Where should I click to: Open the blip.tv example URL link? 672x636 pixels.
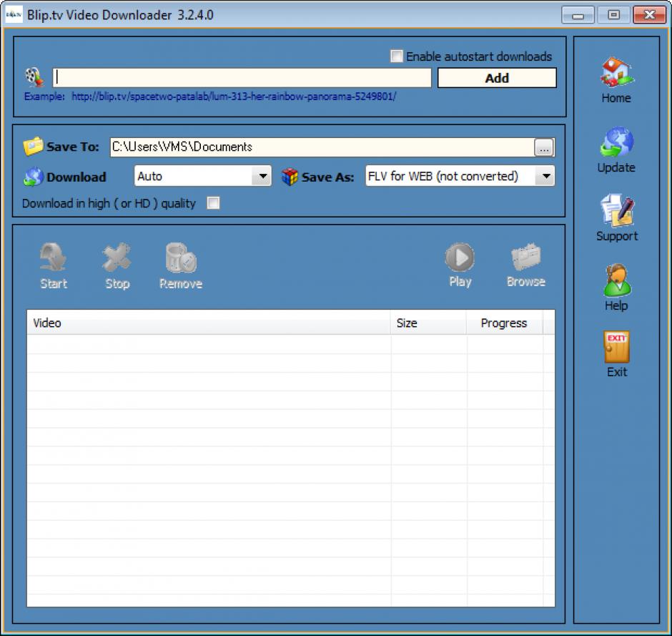tap(233, 96)
